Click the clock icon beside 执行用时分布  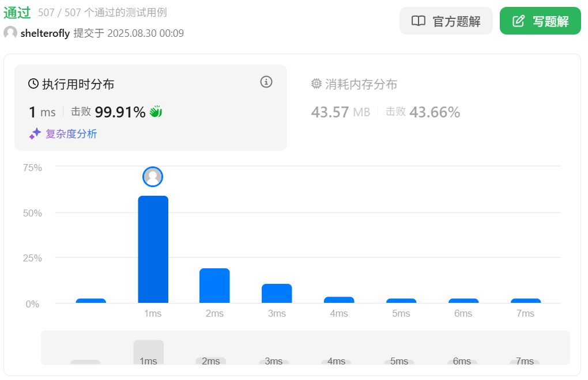click(x=33, y=83)
